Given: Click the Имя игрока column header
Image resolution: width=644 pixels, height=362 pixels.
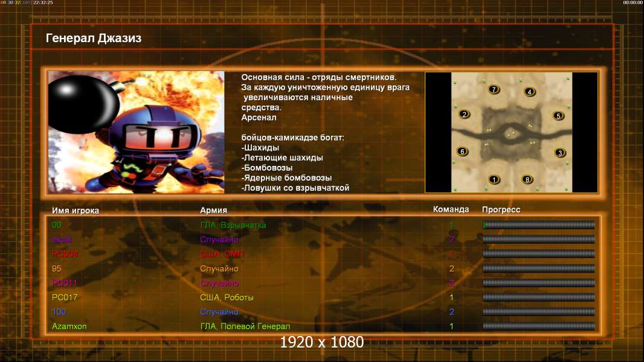Looking at the screenshot, I should pyautogui.click(x=75, y=211).
